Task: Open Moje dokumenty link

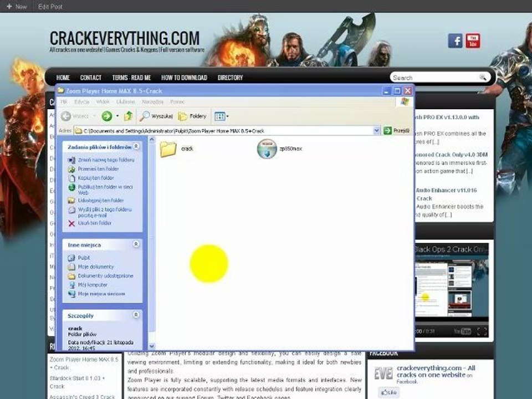Action: click(96, 267)
